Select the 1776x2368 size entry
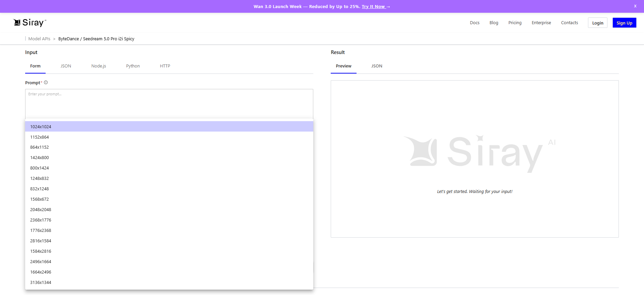The width and height of the screenshot is (644, 295). click(x=169, y=231)
